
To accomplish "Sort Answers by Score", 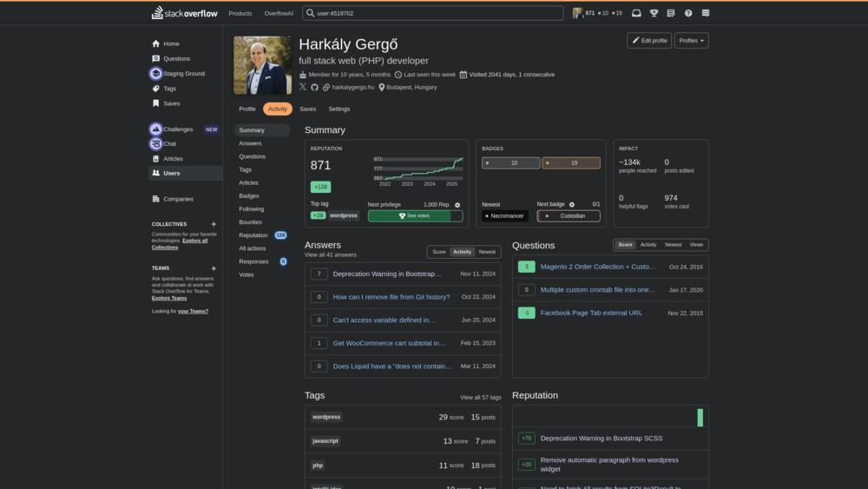I will [x=439, y=252].
